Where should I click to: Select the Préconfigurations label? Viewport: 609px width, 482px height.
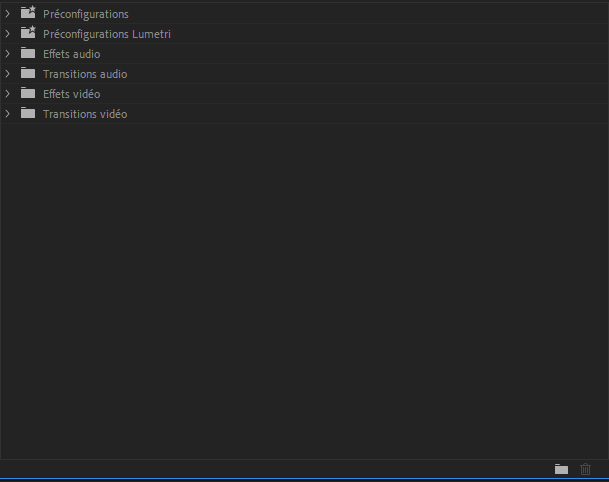click(85, 14)
